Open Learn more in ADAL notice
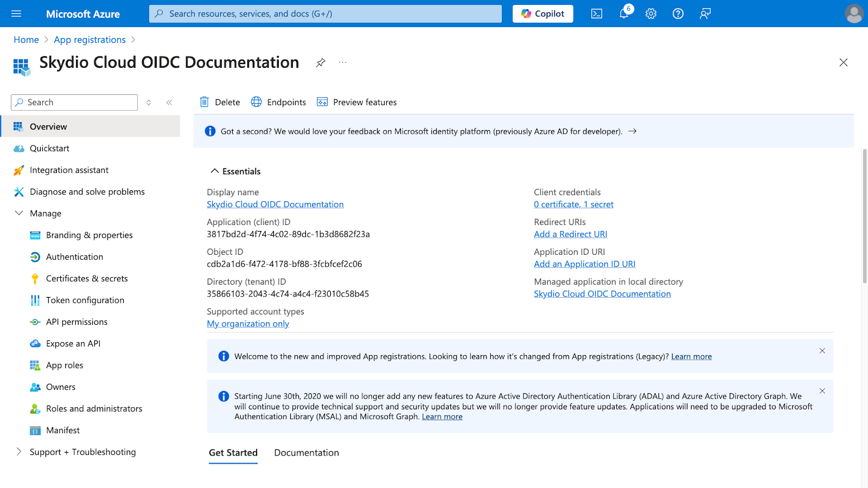This screenshot has width=868, height=488. coord(442,416)
